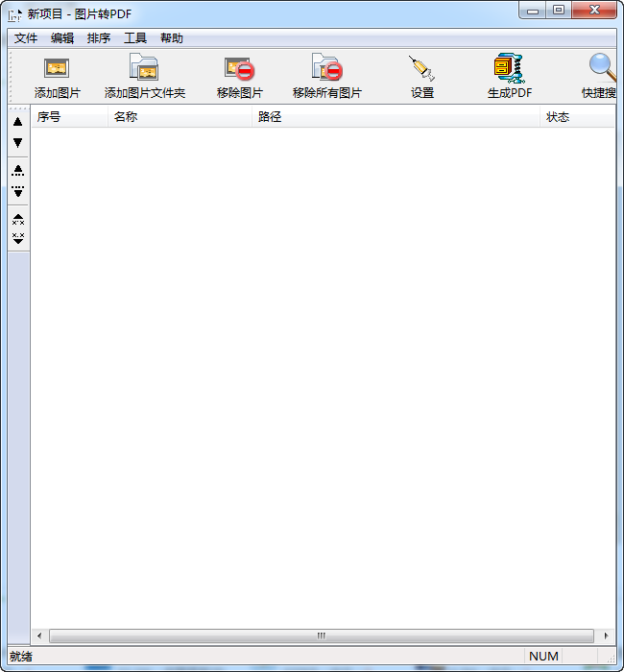Click the solid down arrow, second in sidebar

(18, 143)
